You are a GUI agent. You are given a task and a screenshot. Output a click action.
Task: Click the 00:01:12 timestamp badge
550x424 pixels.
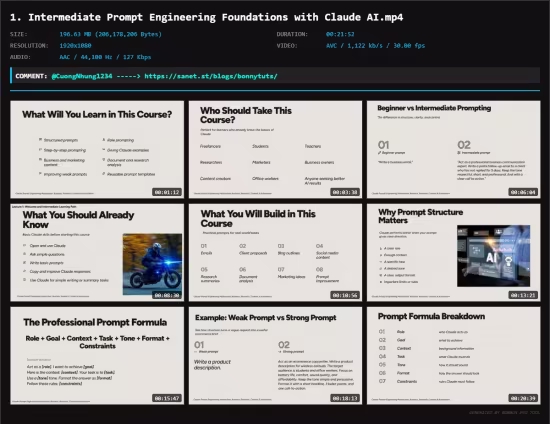point(167,192)
